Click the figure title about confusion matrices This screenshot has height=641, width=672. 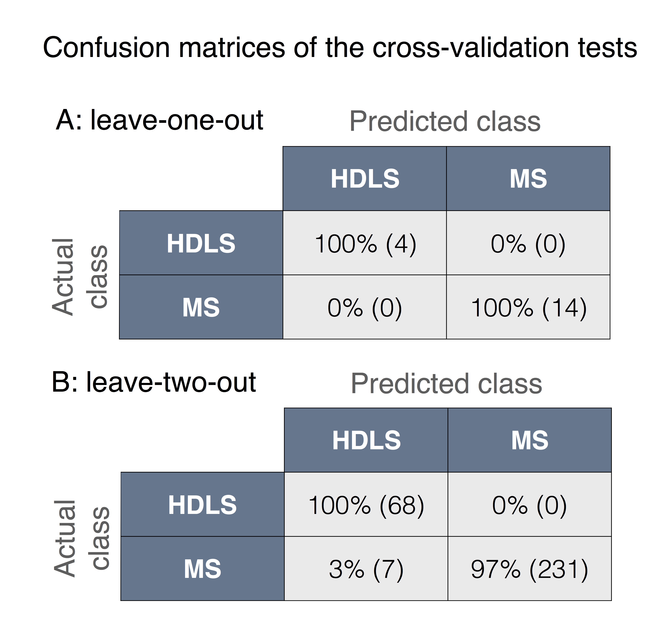click(340, 47)
